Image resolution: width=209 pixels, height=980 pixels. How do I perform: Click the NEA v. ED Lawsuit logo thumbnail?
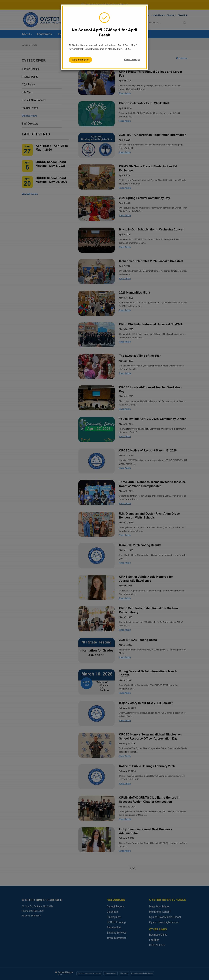(x=96, y=714)
